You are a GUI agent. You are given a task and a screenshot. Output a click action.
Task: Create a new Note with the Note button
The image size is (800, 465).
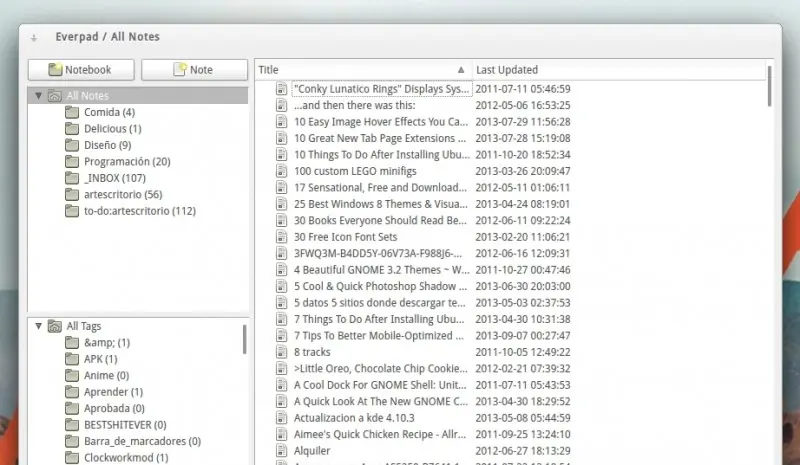194,70
